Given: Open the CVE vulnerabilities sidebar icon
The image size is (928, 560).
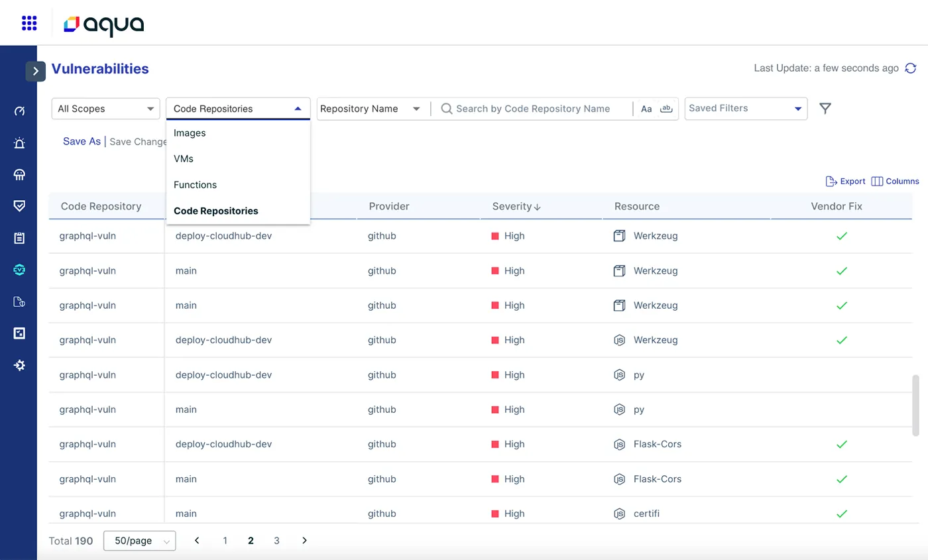Looking at the screenshot, I should (x=19, y=270).
